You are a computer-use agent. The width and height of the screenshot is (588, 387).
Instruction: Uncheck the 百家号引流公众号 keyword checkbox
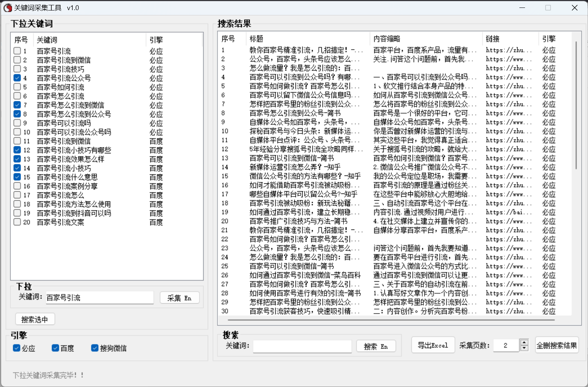point(17,78)
